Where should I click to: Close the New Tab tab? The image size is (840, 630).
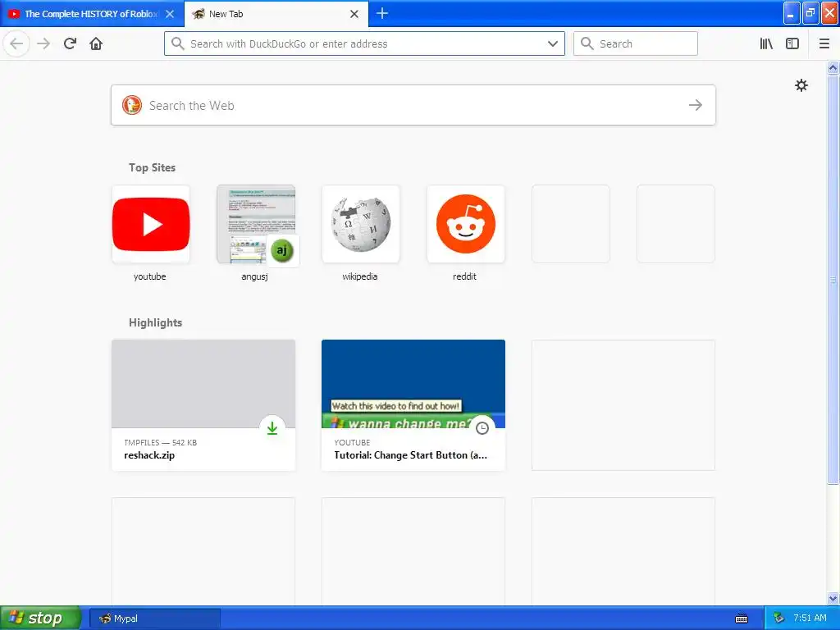click(x=354, y=14)
